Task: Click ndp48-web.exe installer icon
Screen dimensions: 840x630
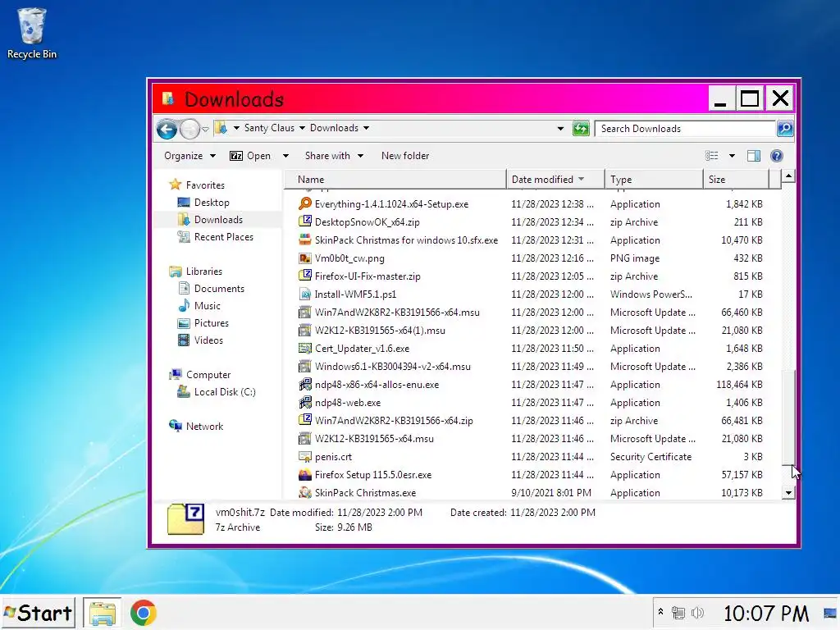Action: pos(305,402)
